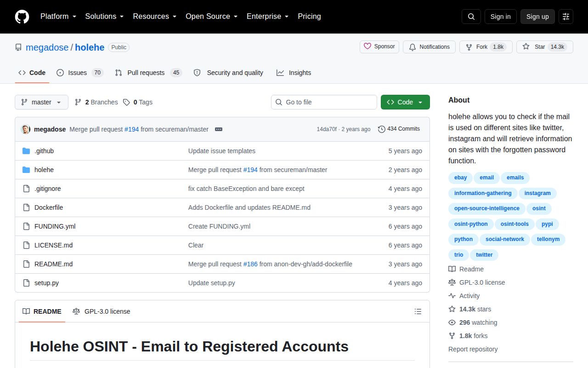Click the Report repository link
The height and width of the screenshot is (368, 588).
(x=473, y=349)
